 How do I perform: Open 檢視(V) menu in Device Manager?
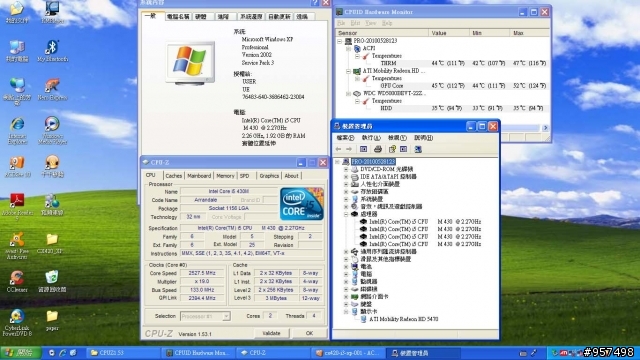tap(397, 138)
